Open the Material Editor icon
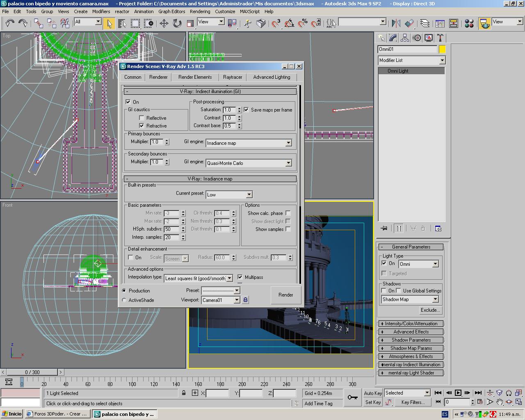The image size is (525, 420). point(469,23)
